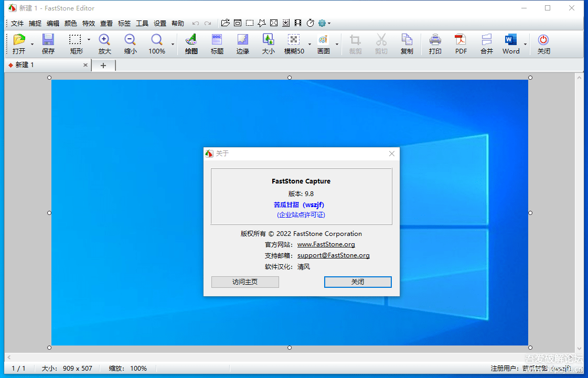588x378 pixels.
Task: Click the 复制 (Copy) toolbar icon
Action: coord(407,44)
